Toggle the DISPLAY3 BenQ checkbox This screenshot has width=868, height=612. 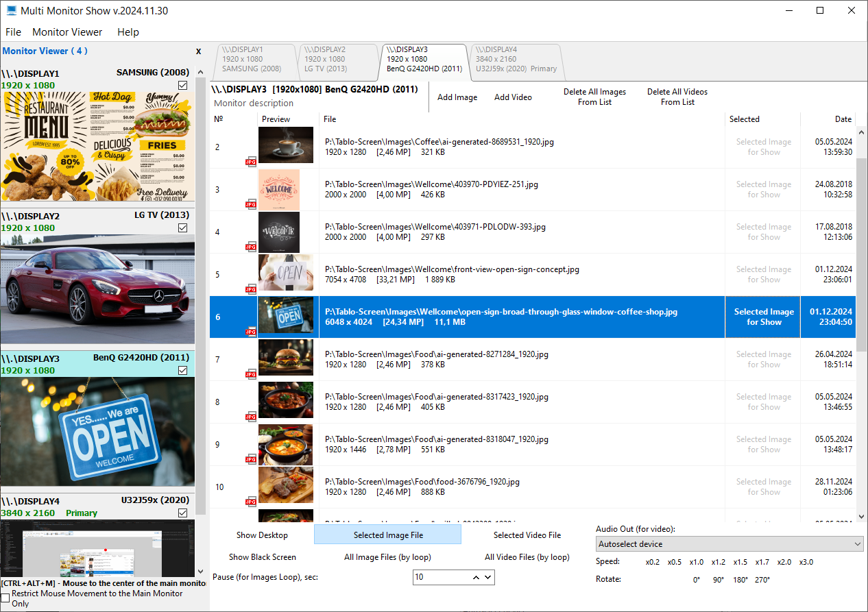(182, 370)
